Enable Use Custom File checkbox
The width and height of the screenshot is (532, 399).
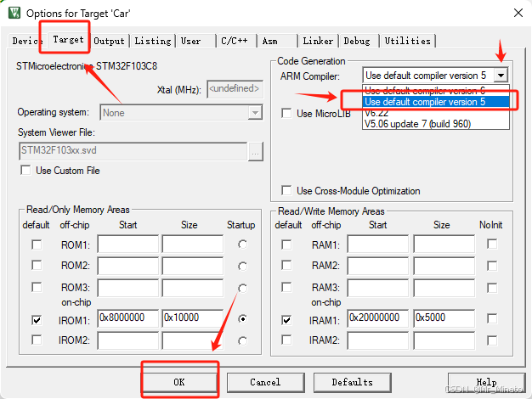pos(25,170)
